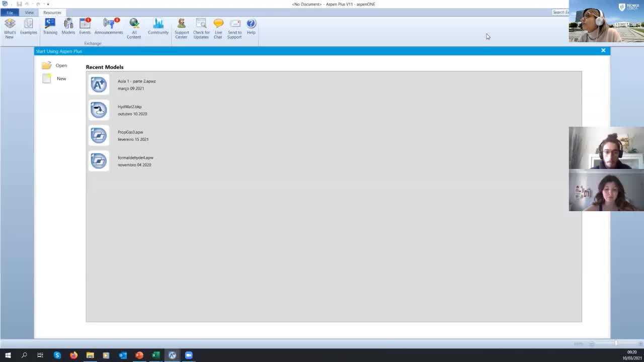Open the Support Center icon
The image size is (644, 362).
coord(182,29)
